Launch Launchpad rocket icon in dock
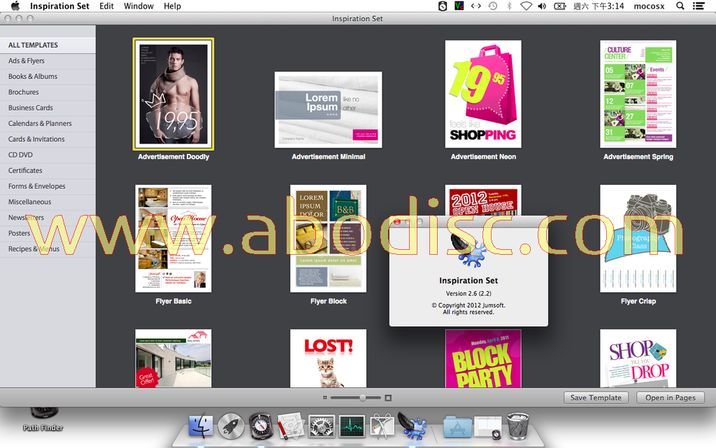The image size is (716, 448). pos(231,427)
